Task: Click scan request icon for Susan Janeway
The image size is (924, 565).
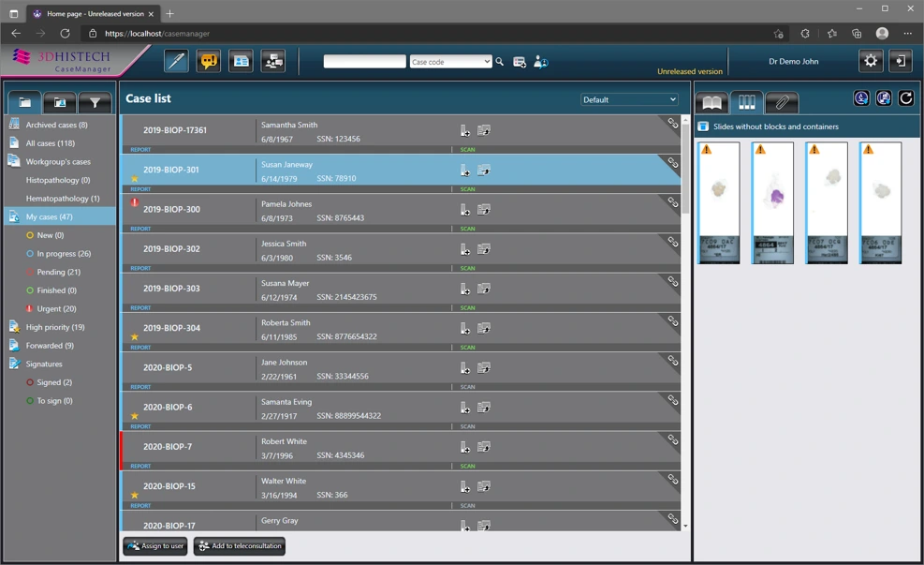Action: 484,170
